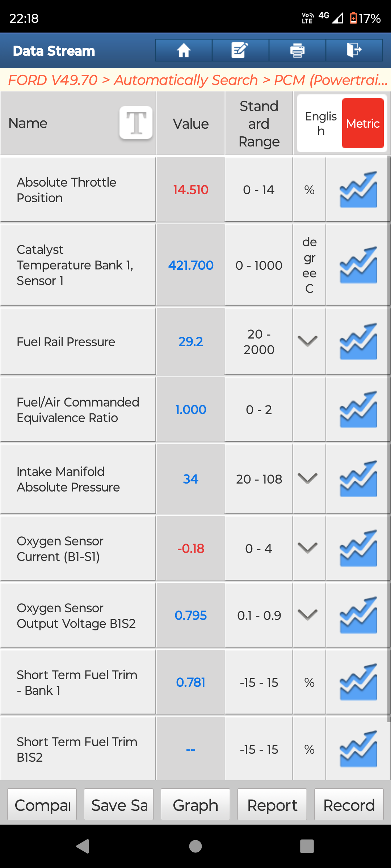The image size is (391, 868).
Task: Tap the Graph button at bottom
Action: pyautogui.click(x=195, y=805)
